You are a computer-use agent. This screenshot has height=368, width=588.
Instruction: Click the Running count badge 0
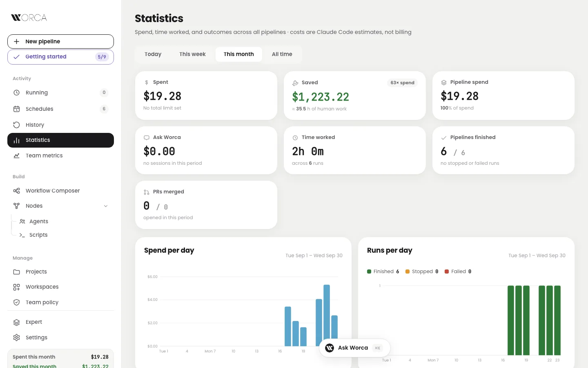[104, 93]
